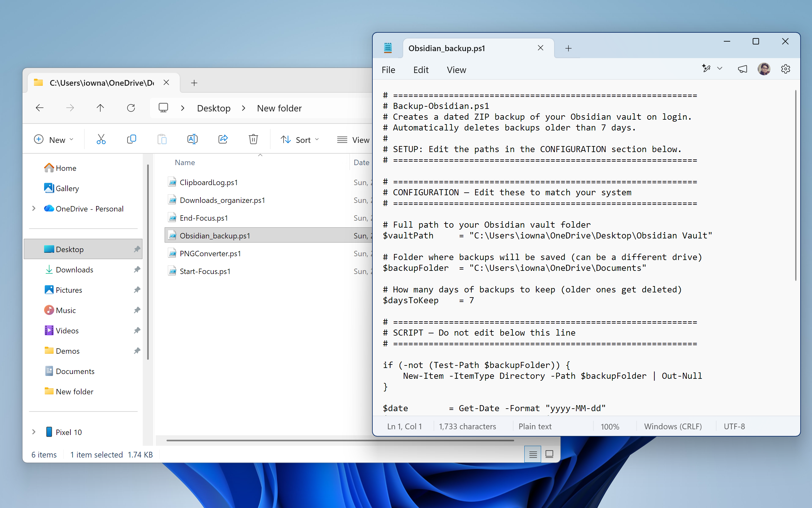Image resolution: width=812 pixels, height=508 pixels.
Task: Click the This PC monitor icon in address bar
Action: pos(163,108)
